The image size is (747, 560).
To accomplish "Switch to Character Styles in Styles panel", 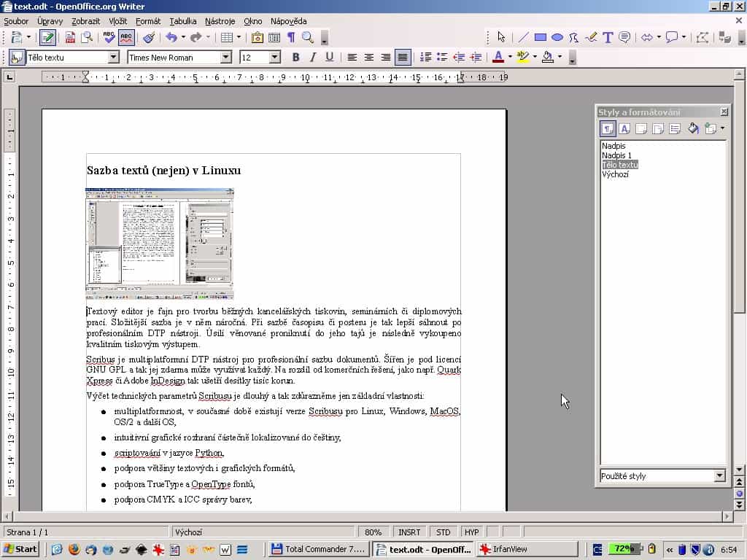I will [x=624, y=128].
